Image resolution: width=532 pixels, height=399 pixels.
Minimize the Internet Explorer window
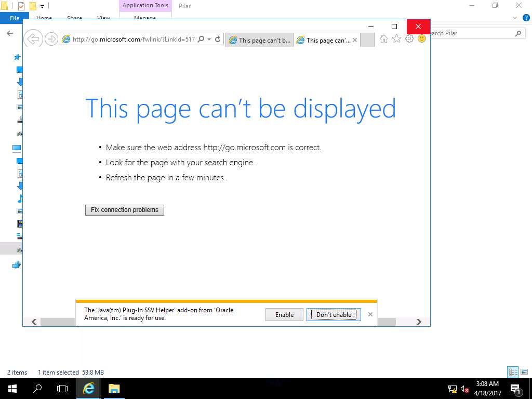tap(371, 26)
